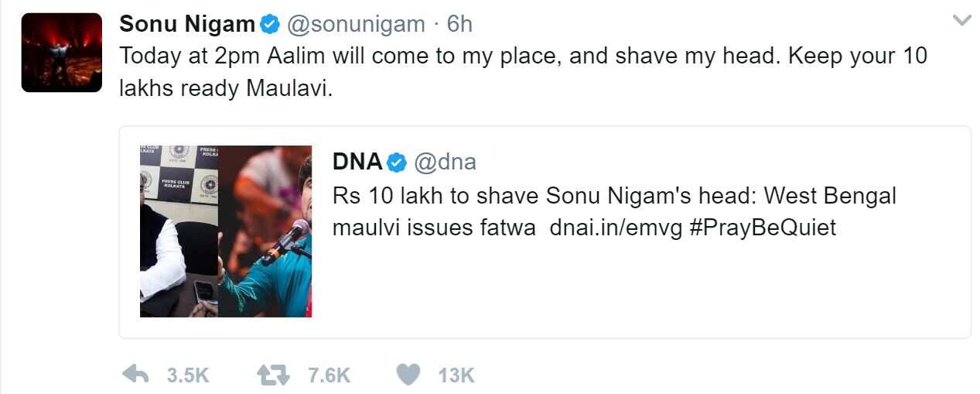The width and height of the screenshot is (980, 394).
Task: Open the @sonunigam handle link
Action: click(356, 25)
